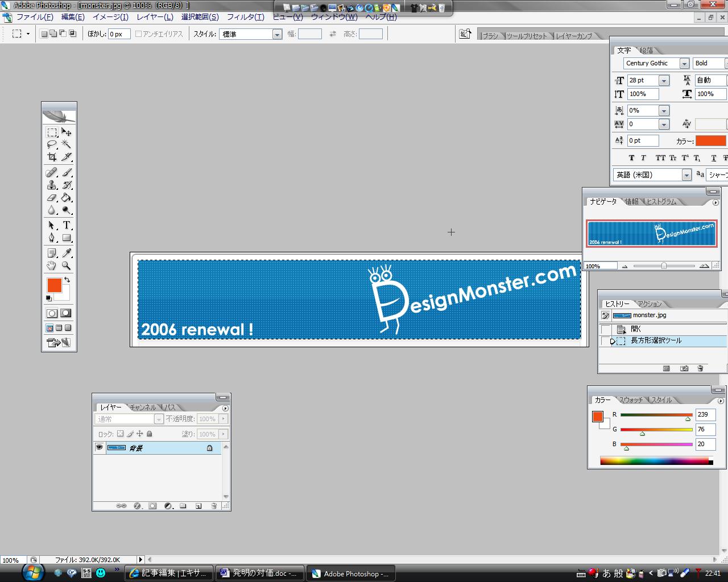Toggle lock image pixels brush icon
The width and height of the screenshot is (728, 582).
(x=130, y=434)
